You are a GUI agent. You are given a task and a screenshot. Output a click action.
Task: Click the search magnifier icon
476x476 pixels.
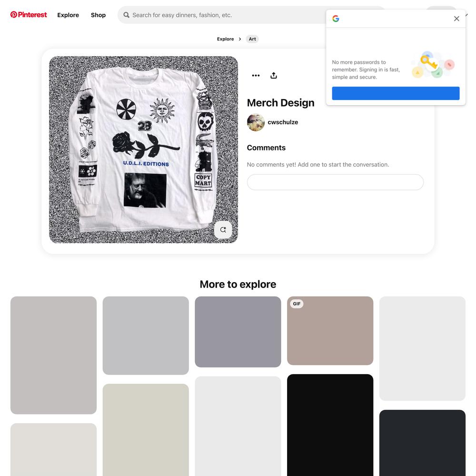(126, 15)
